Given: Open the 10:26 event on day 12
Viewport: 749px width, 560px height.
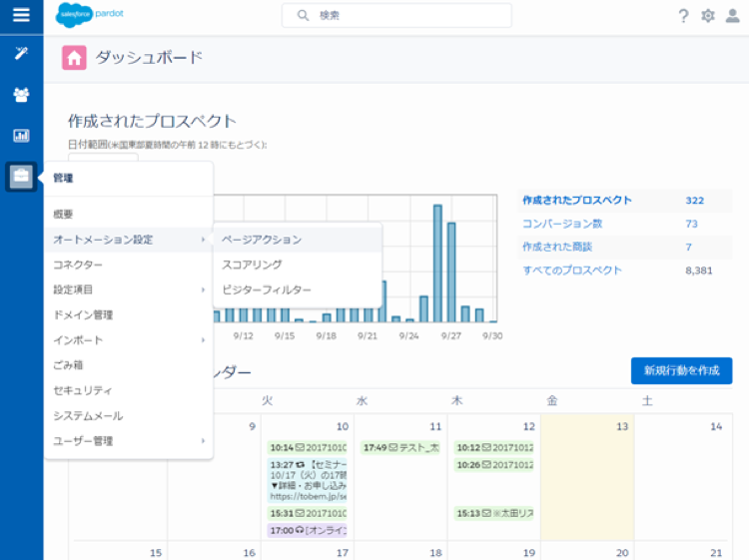Looking at the screenshot, I should click(x=494, y=465).
